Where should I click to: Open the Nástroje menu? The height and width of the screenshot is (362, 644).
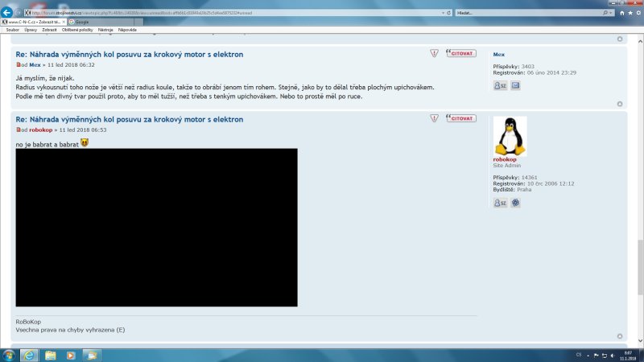[x=105, y=29]
